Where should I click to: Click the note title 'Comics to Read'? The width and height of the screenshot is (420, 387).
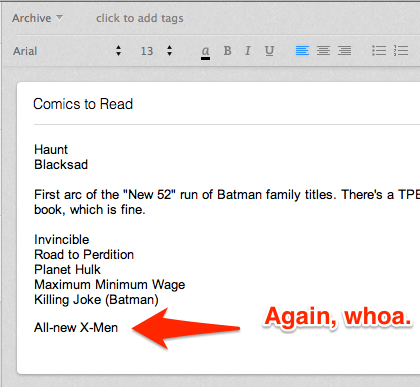pyautogui.click(x=83, y=104)
